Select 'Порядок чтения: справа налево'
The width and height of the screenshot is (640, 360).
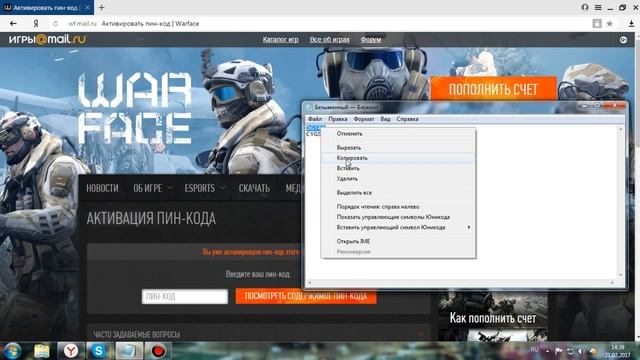click(398, 207)
